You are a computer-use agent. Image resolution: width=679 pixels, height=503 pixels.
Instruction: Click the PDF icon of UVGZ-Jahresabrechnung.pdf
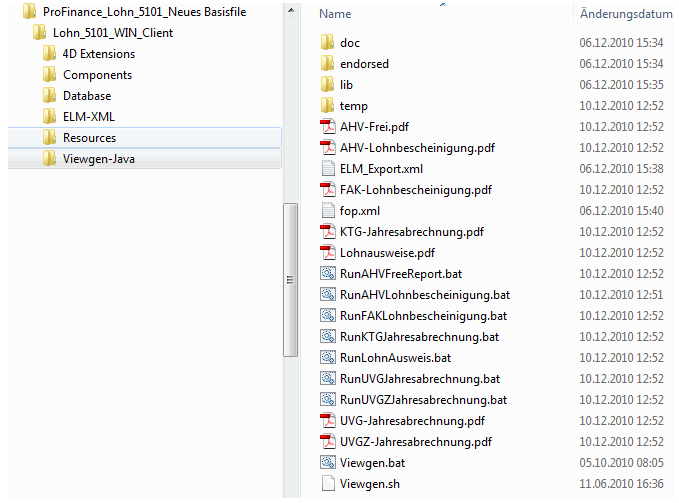coord(327,442)
